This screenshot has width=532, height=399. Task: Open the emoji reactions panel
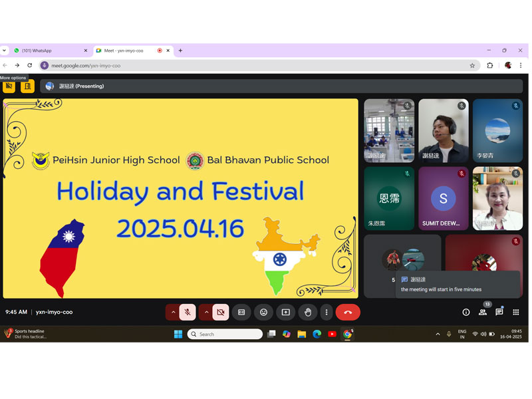[x=263, y=312]
